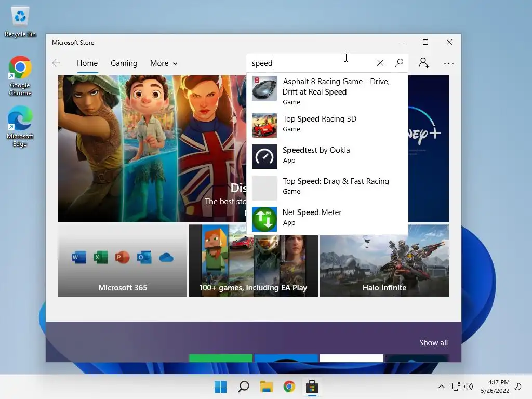Open Chrome from the taskbar

tap(289, 387)
